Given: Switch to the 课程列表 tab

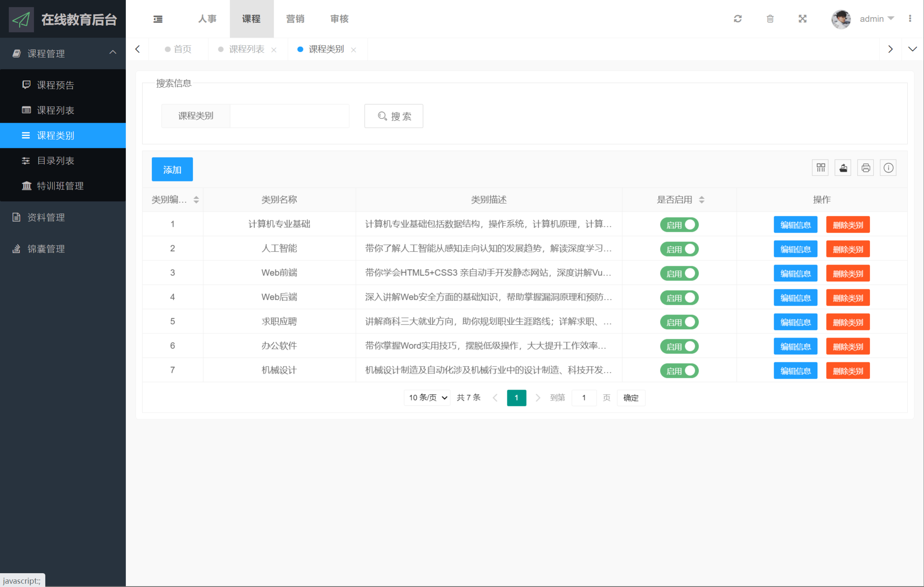Looking at the screenshot, I should pos(246,50).
